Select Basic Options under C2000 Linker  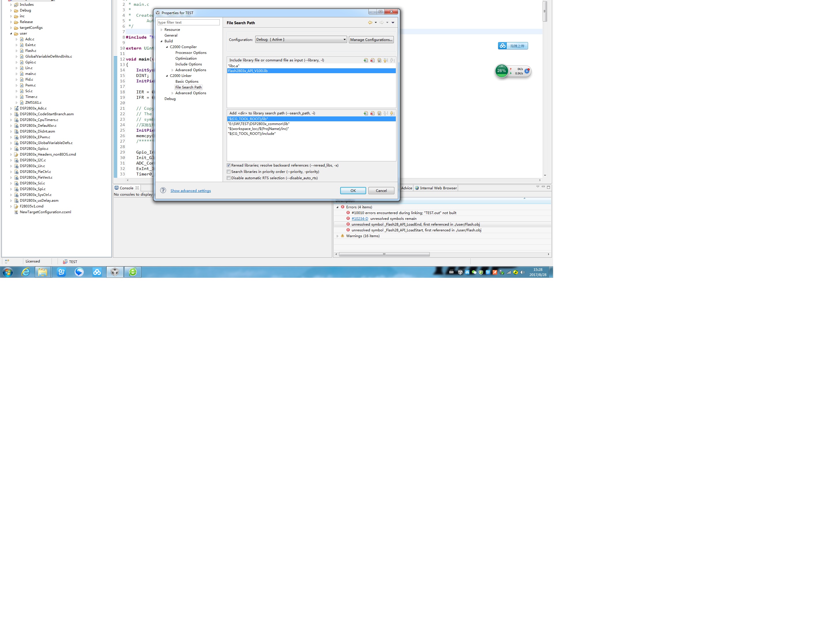pyautogui.click(x=187, y=82)
